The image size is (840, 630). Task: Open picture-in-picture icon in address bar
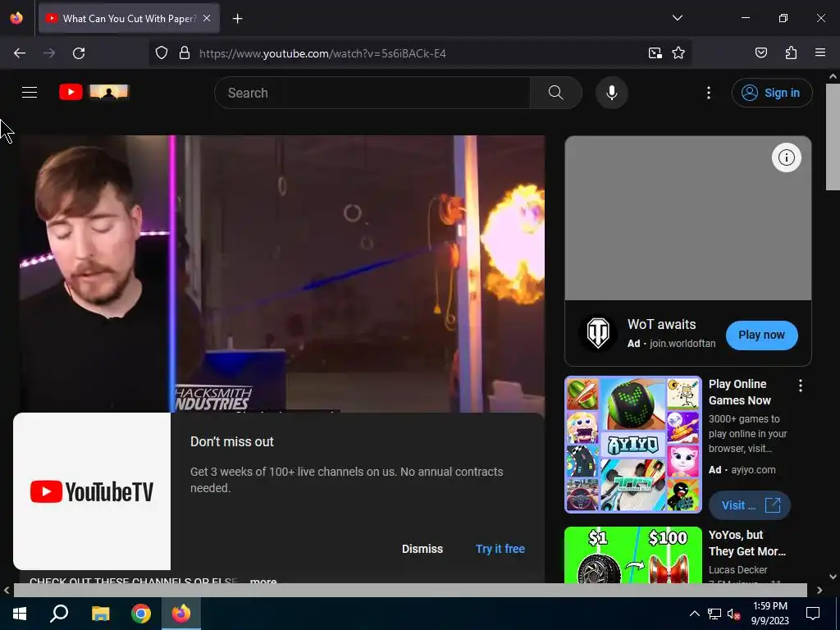click(x=655, y=53)
